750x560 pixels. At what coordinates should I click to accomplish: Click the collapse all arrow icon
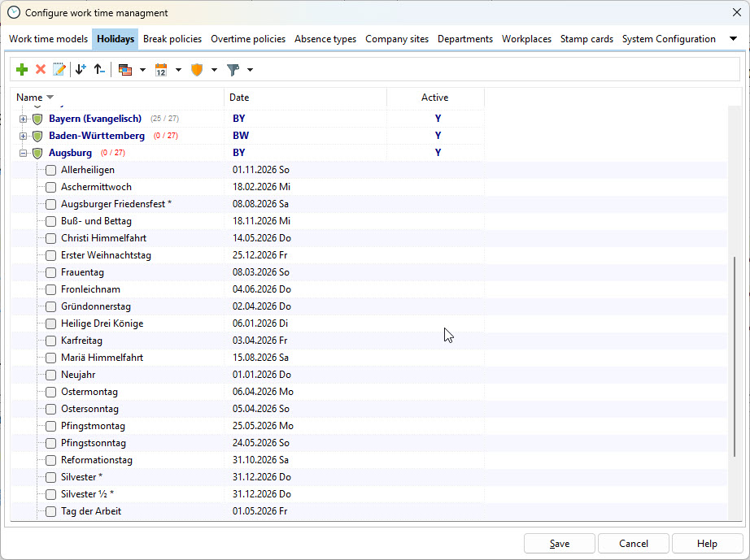coord(98,70)
